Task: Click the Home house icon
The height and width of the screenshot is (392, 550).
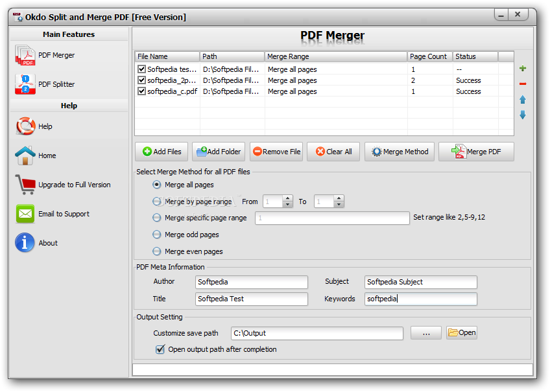Action: 25,156
